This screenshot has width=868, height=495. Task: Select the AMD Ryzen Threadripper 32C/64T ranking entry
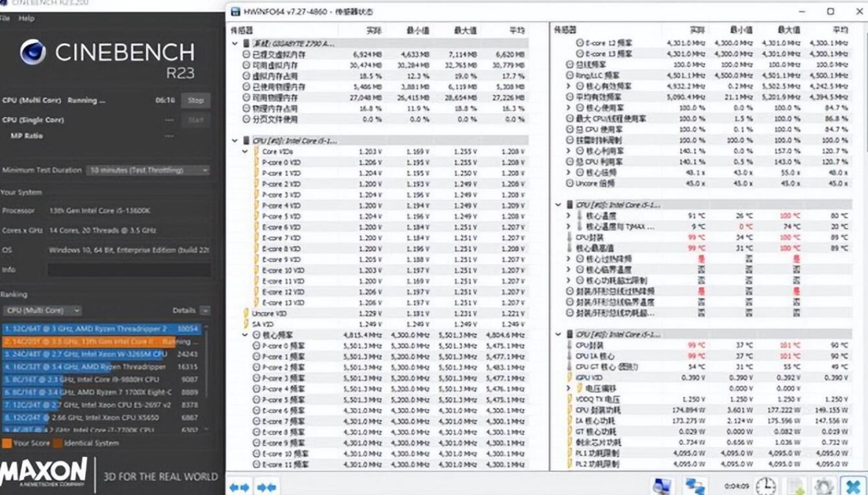pyautogui.click(x=102, y=329)
